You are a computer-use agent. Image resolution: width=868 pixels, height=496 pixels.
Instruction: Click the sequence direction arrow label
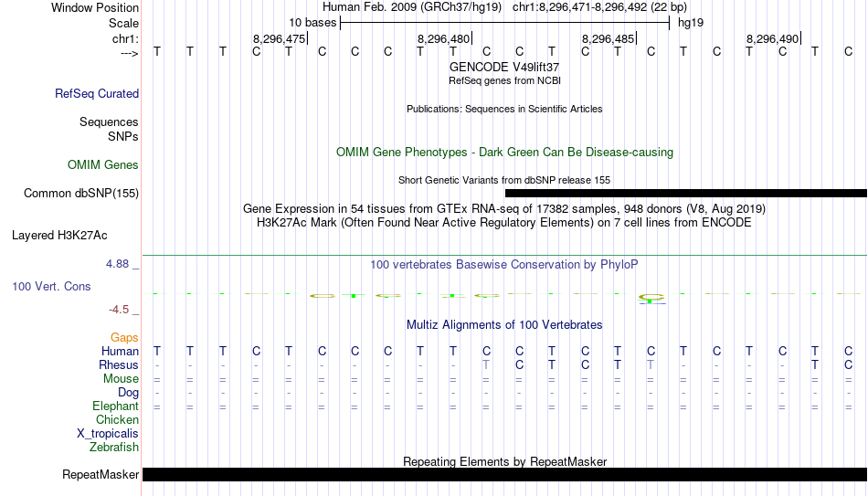pyautogui.click(x=129, y=53)
